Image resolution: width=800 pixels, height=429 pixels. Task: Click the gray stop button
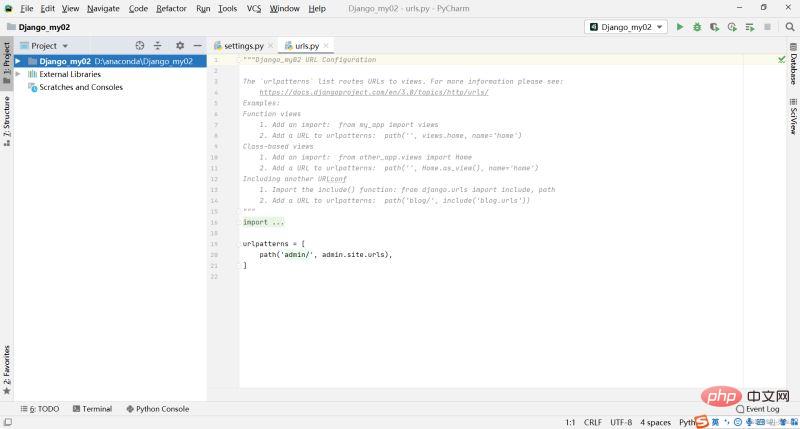coord(767,27)
